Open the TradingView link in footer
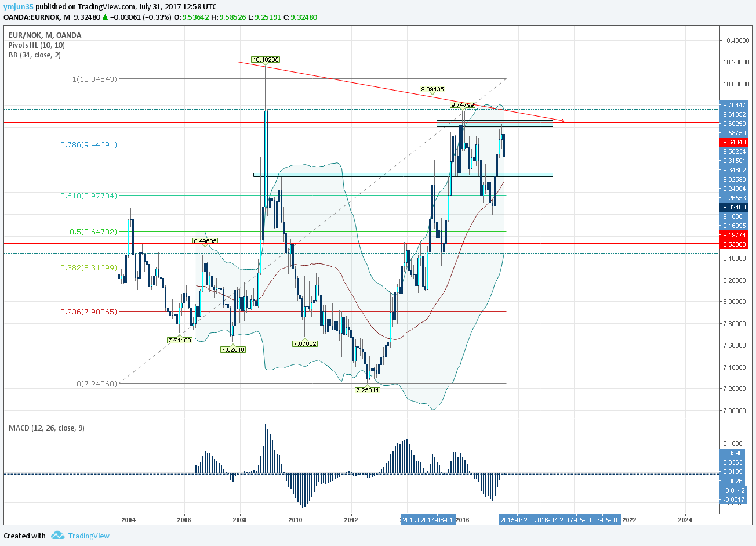756x546 pixels. coord(89,536)
